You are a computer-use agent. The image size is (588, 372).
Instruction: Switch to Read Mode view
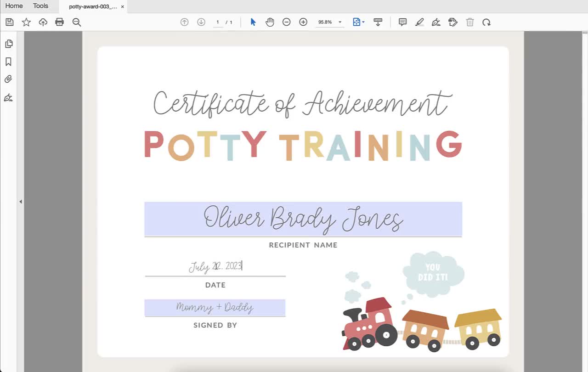tap(378, 22)
